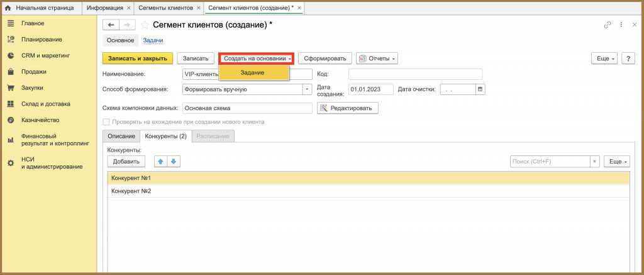This screenshot has width=644, height=275.
Task: Click the Редактировать schema button
Action: pos(347,108)
